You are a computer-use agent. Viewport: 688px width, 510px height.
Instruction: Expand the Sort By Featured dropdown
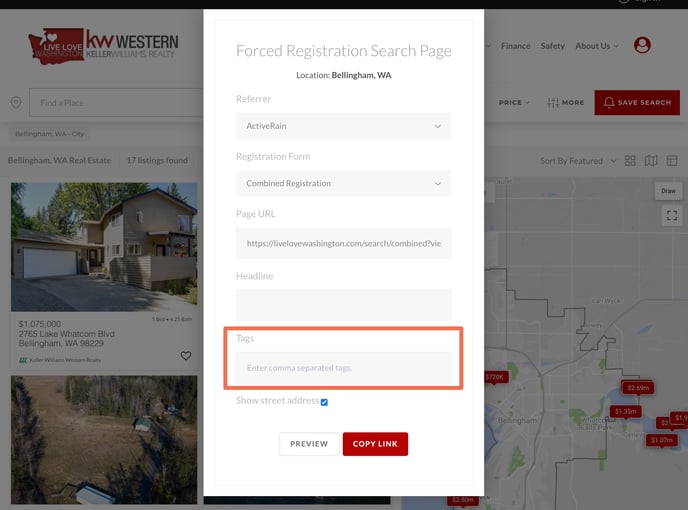point(578,161)
